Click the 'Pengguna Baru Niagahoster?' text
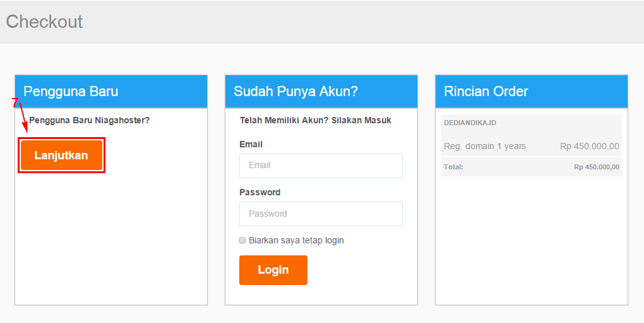644x323 pixels. click(90, 120)
